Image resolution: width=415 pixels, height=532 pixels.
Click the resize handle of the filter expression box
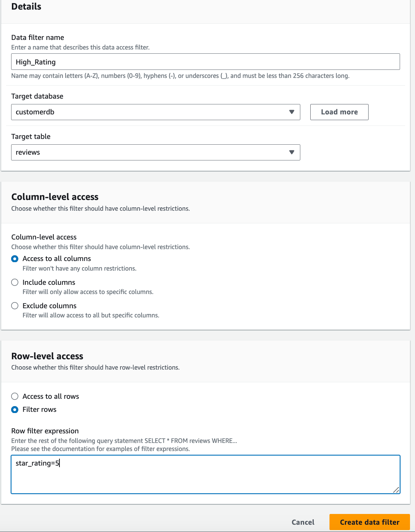(396, 490)
